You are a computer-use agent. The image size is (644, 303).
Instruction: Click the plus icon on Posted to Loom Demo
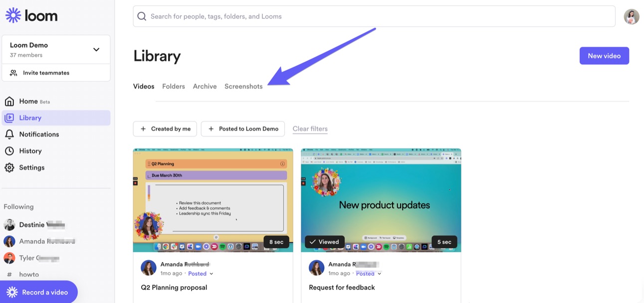click(211, 129)
